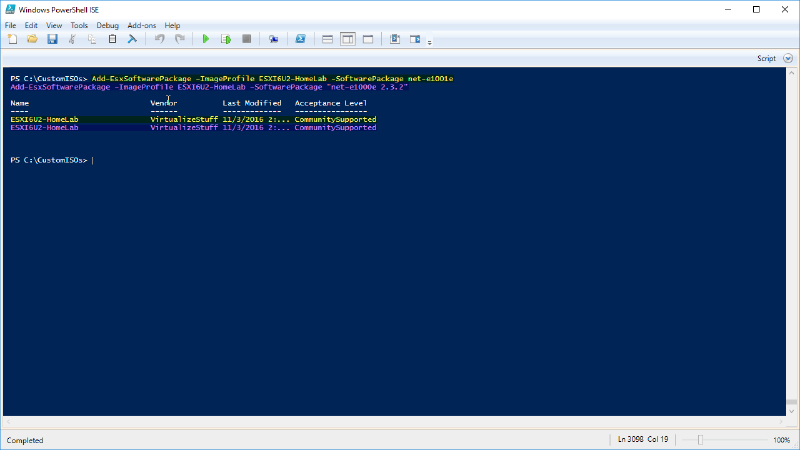Click yellow "VirtualizeStuff" vendor value

pyautogui.click(x=184, y=119)
